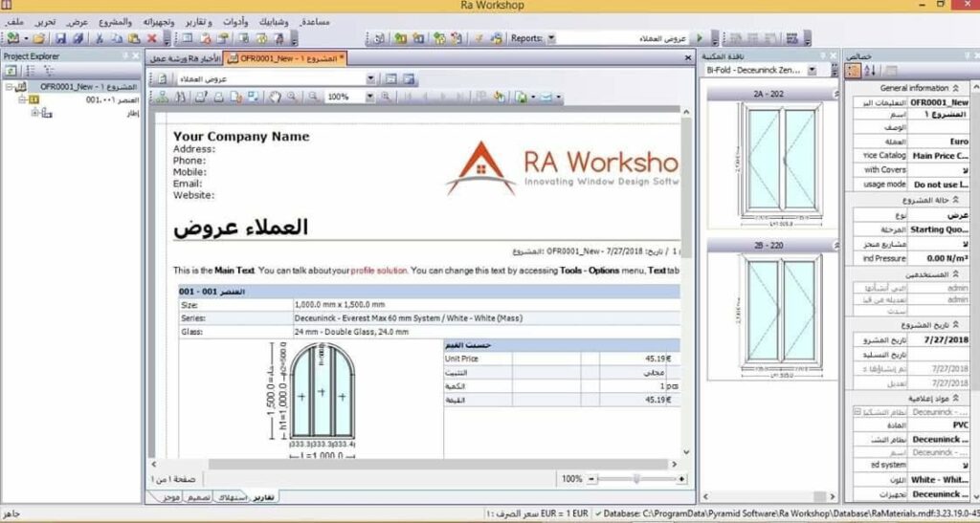Image resolution: width=980 pixels, height=523 pixels.
Task: Click the plus button of the zoom slider
Action: 680,479
